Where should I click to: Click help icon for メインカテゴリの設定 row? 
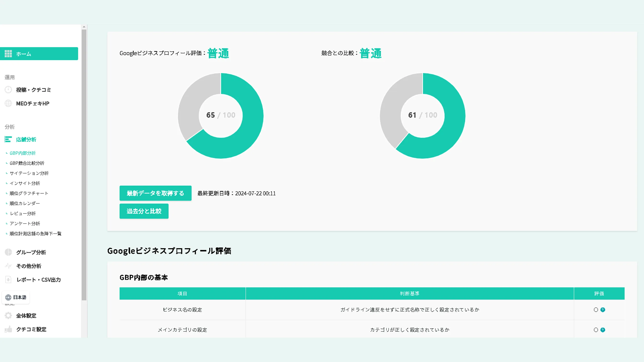pyautogui.click(x=603, y=330)
